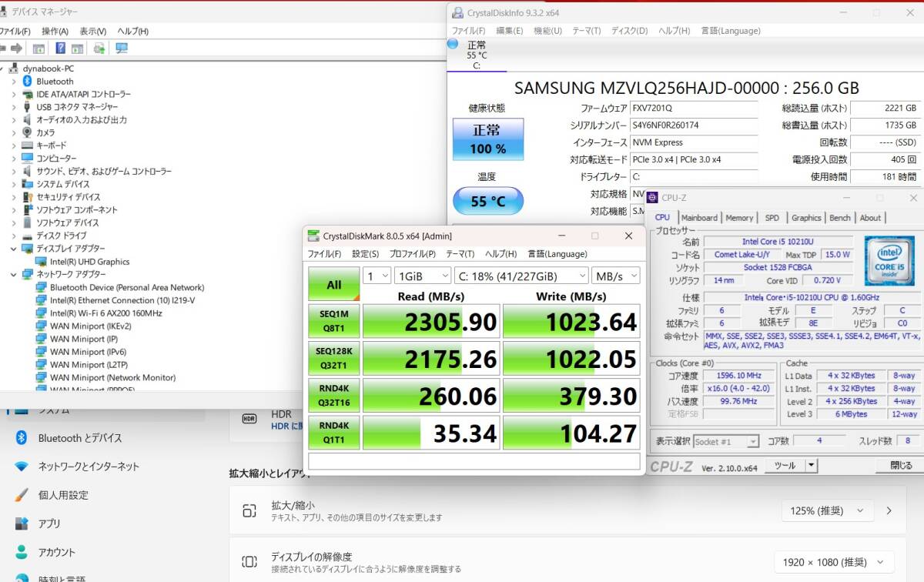Click the update driver icon with green arrow

point(99,48)
